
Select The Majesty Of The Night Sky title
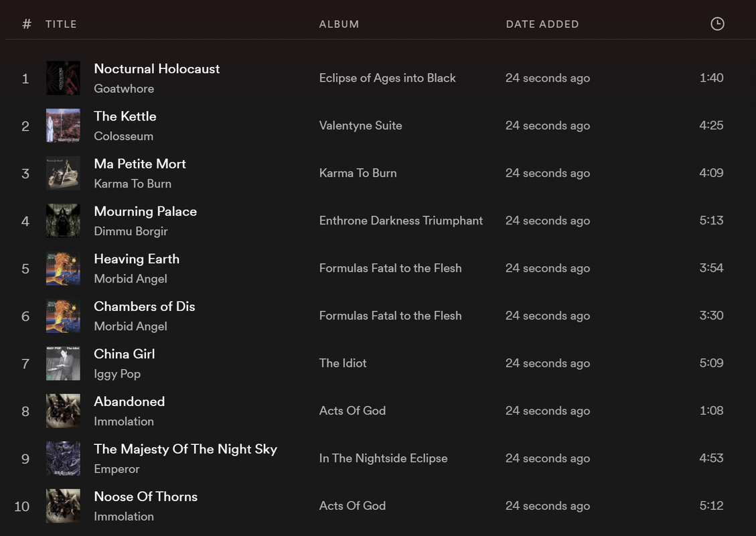pyautogui.click(x=185, y=449)
